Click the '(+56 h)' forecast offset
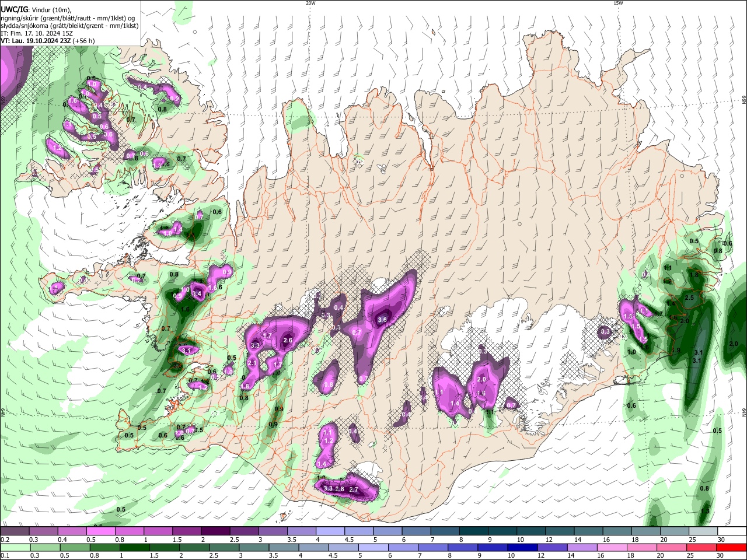 tap(84, 41)
